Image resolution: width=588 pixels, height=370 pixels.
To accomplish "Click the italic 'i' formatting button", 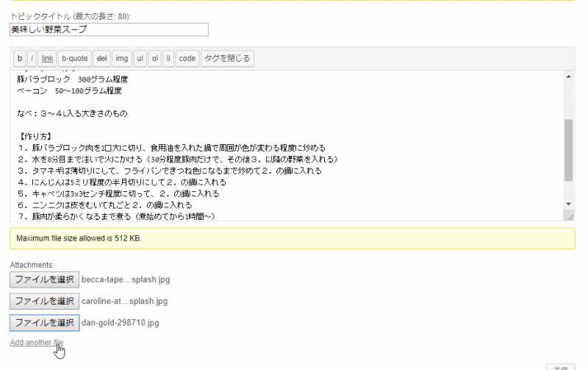I will [32, 58].
